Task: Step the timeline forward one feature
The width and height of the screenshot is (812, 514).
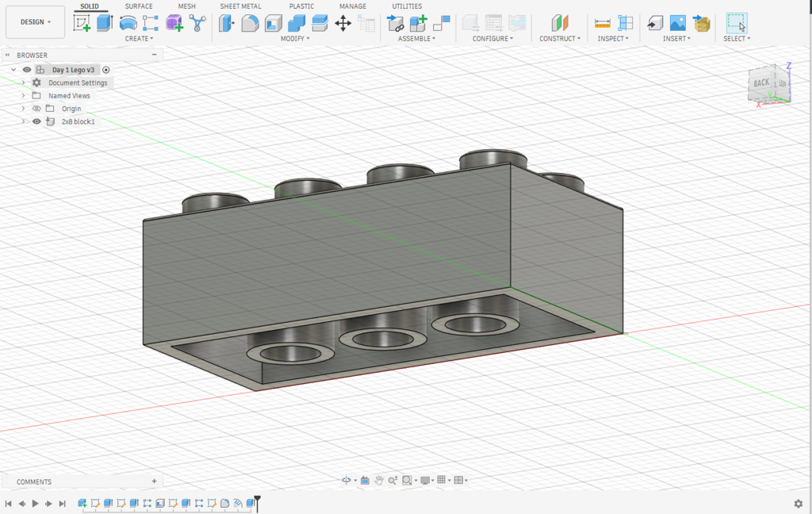Action: tap(48, 503)
